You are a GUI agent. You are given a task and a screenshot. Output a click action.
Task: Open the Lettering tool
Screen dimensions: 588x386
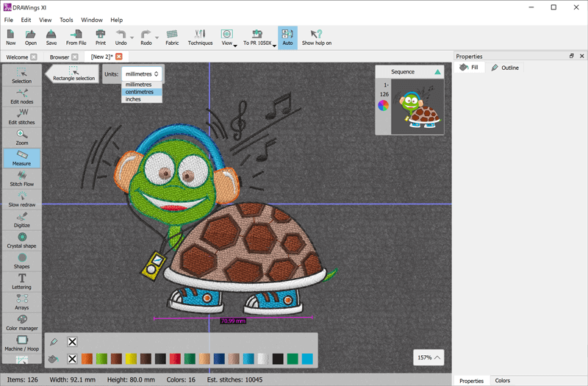click(21, 282)
